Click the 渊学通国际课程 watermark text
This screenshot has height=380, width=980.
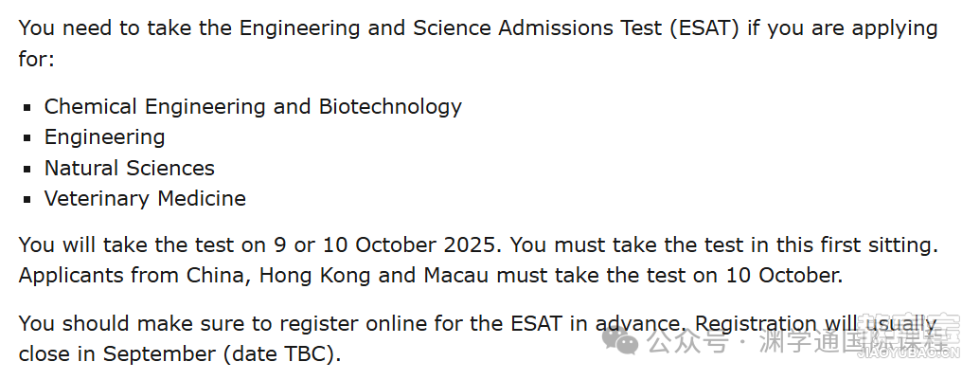pyautogui.click(x=853, y=341)
